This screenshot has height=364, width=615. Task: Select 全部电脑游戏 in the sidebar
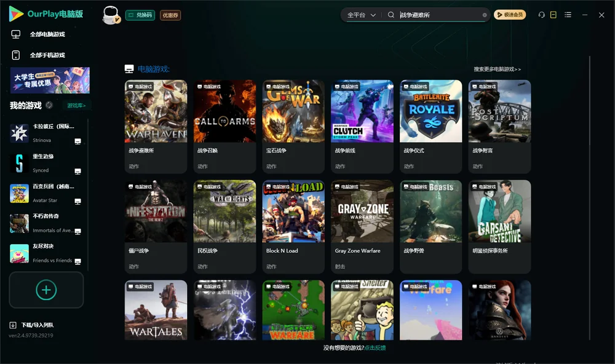[x=47, y=34]
